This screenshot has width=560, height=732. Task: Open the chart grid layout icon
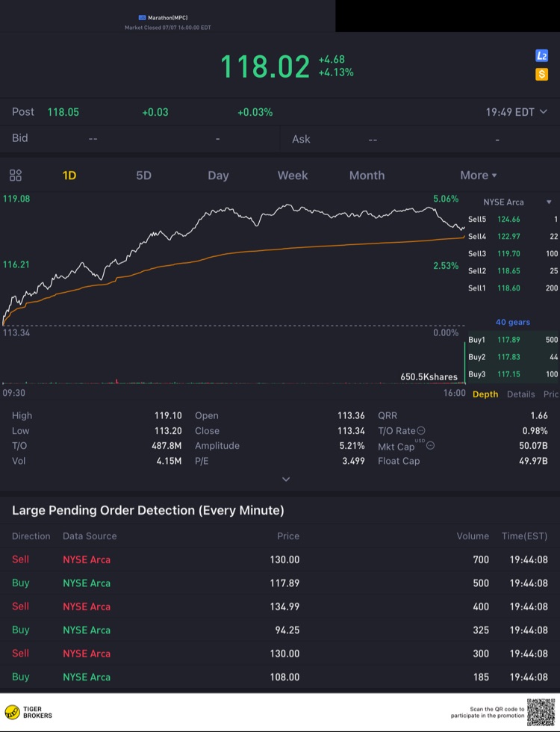(16, 176)
